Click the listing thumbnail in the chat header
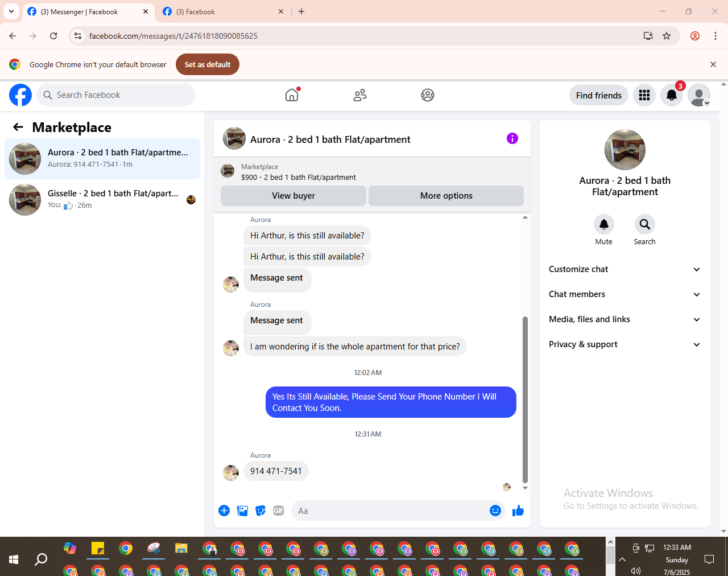Screen dimensions: 728x576 click(234, 138)
